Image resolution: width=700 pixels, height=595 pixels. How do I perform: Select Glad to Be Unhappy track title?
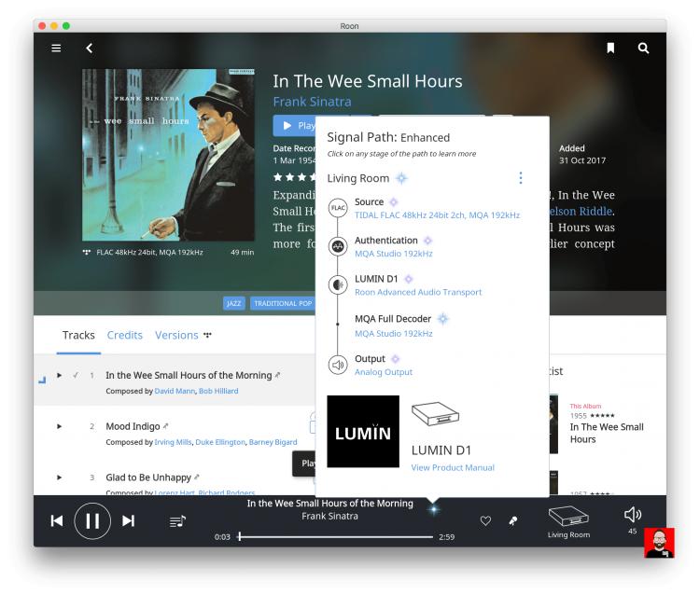coord(148,477)
